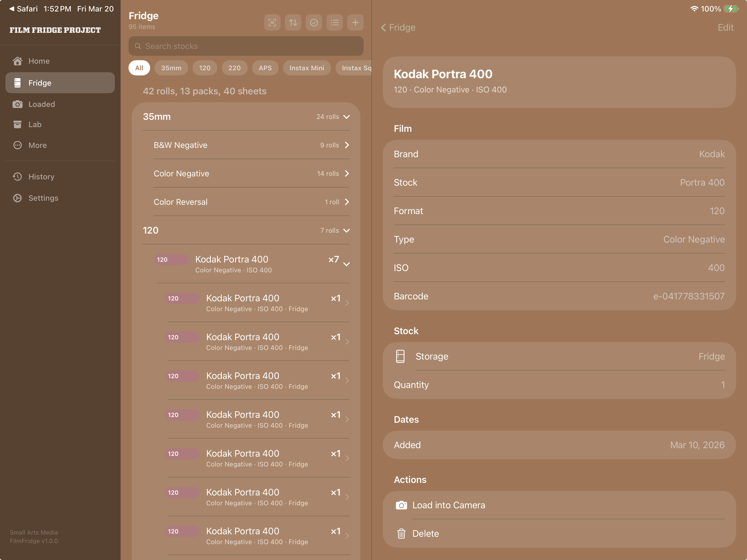Open the sort order arrows button
Screen dimensions: 747x560
click(x=293, y=23)
